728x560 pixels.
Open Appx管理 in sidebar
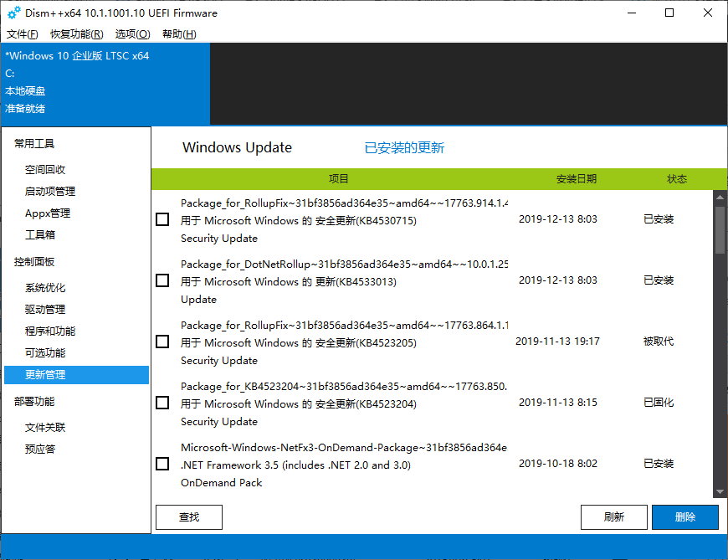pyautogui.click(x=48, y=213)
